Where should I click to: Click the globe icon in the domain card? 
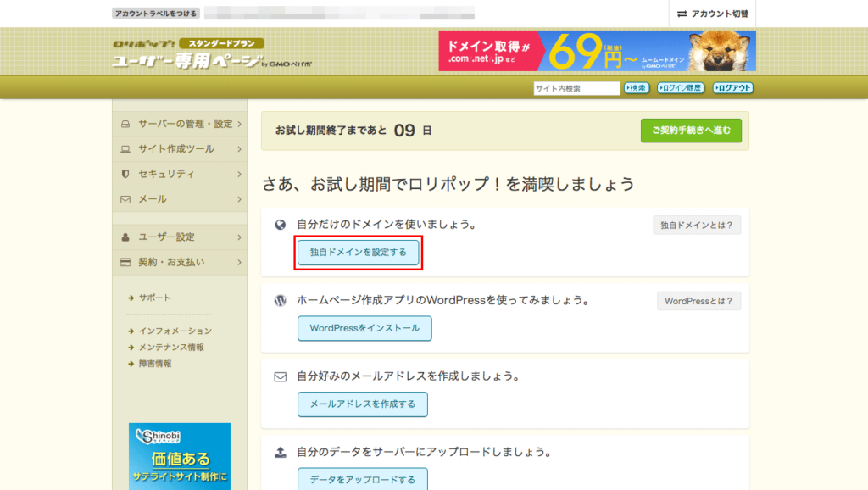coord(280,225)
